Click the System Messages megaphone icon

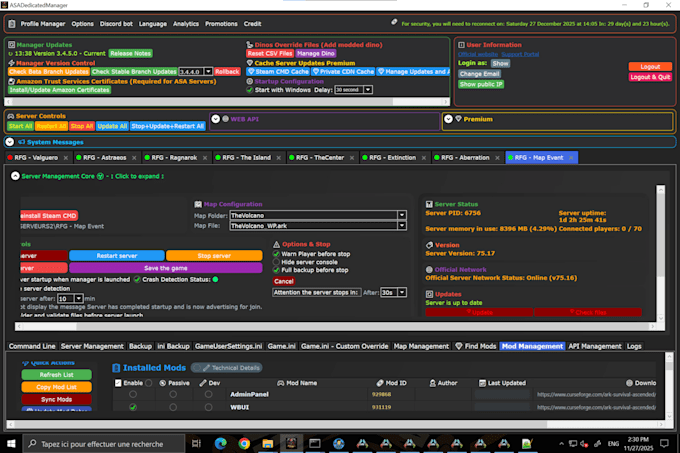(x=21, y=142)
